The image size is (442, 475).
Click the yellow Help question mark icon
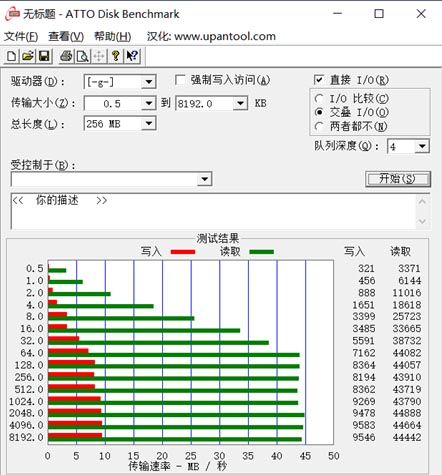(116, 56)
